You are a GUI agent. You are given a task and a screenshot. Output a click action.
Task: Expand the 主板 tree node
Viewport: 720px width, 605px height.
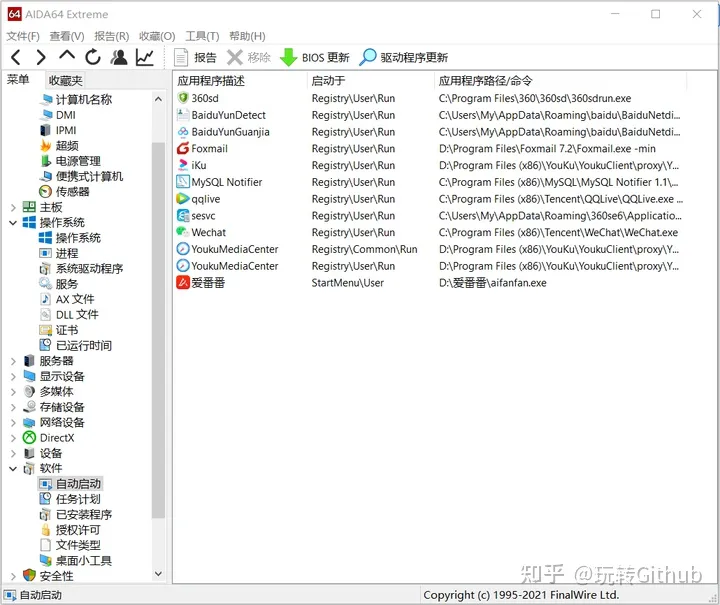click(x=13, y=207)
